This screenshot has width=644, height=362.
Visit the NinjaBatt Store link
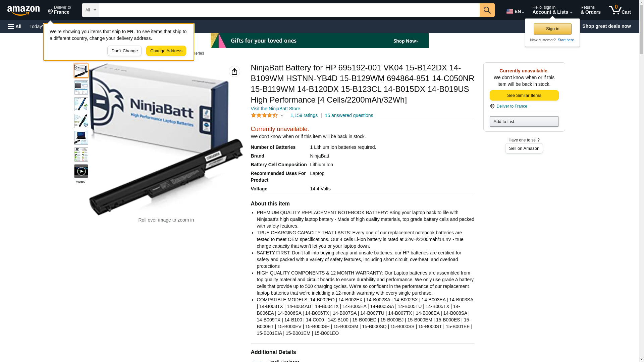pos(275,109)
